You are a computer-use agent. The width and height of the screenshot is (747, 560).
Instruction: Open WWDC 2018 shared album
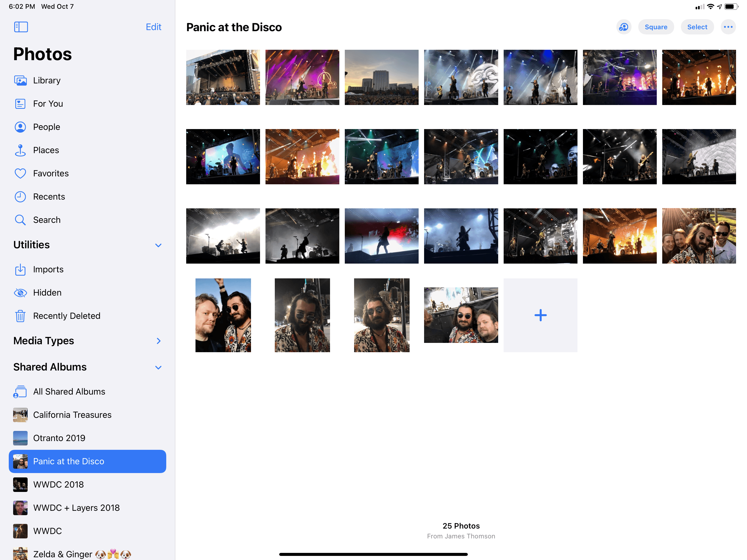point(87,485)
